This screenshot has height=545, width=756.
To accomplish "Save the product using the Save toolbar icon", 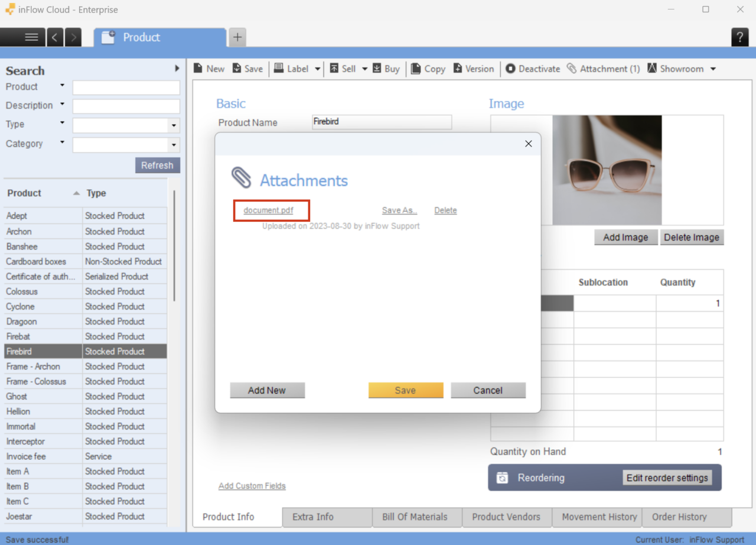I will [247, 68].
